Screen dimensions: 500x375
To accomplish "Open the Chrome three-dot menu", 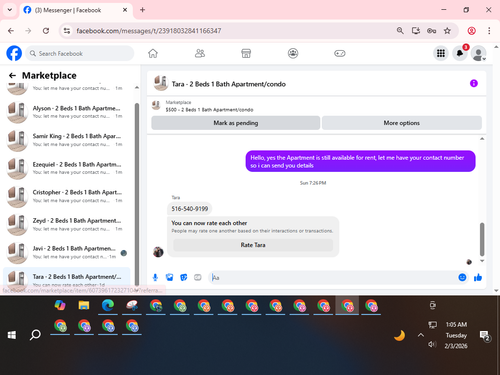I will point(489,31).
